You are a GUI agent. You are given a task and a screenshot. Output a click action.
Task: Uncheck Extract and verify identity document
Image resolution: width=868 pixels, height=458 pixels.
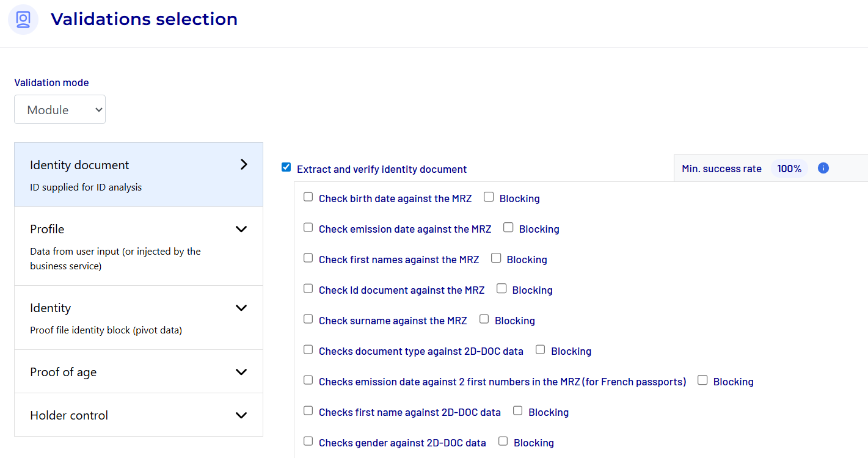pos(286,167)
